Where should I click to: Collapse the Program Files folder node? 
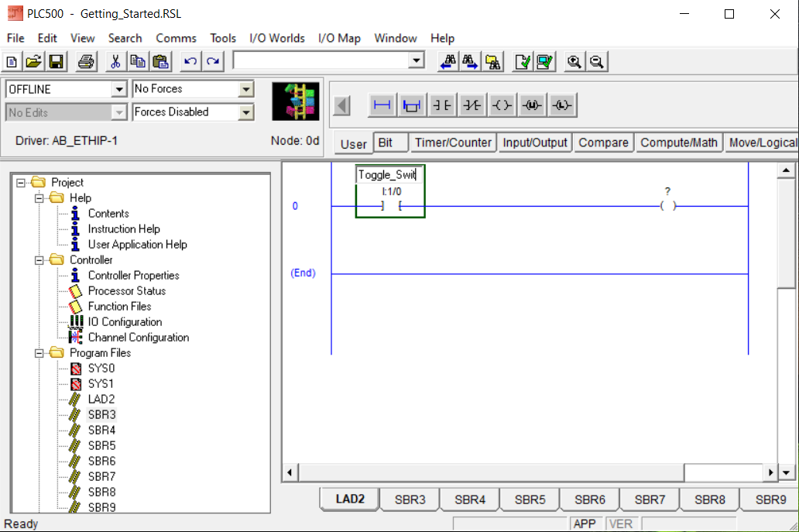(x=39, y=352)
